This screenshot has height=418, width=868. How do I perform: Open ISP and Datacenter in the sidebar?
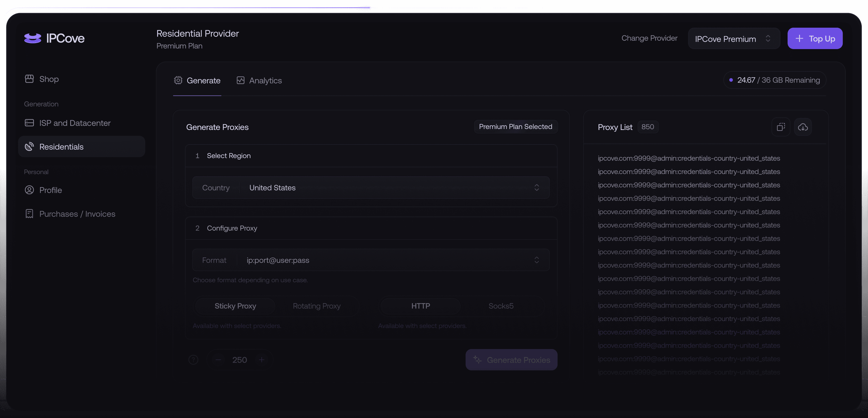coord(81,123)
